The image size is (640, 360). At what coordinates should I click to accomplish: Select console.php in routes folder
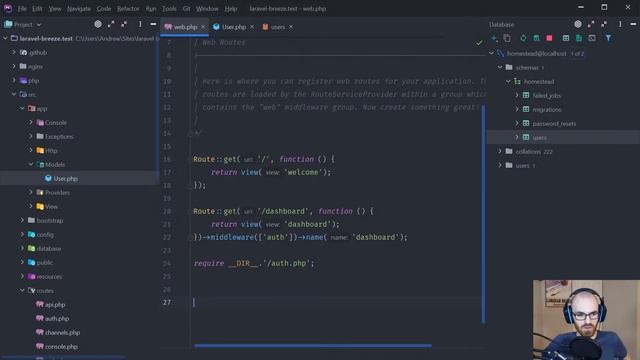click(x=61, y=347)
